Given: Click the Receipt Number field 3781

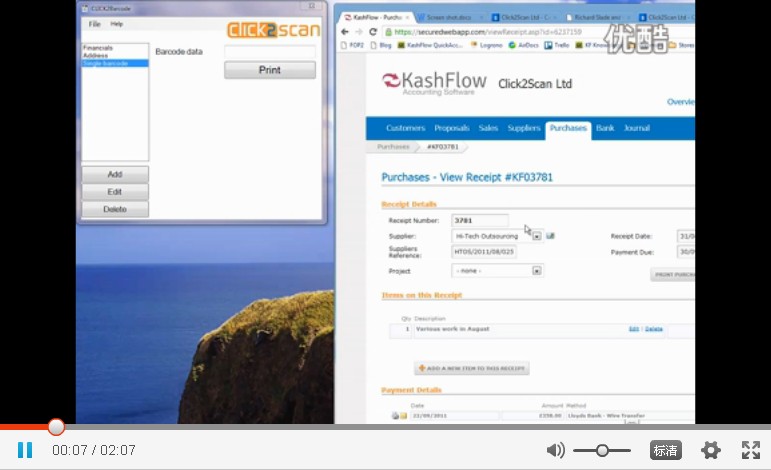Looking at the screenshot, I should click(480, 220).
